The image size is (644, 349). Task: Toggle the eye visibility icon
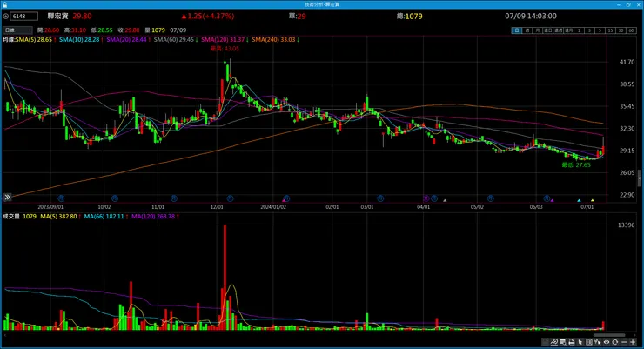click(x=607, y=342)
